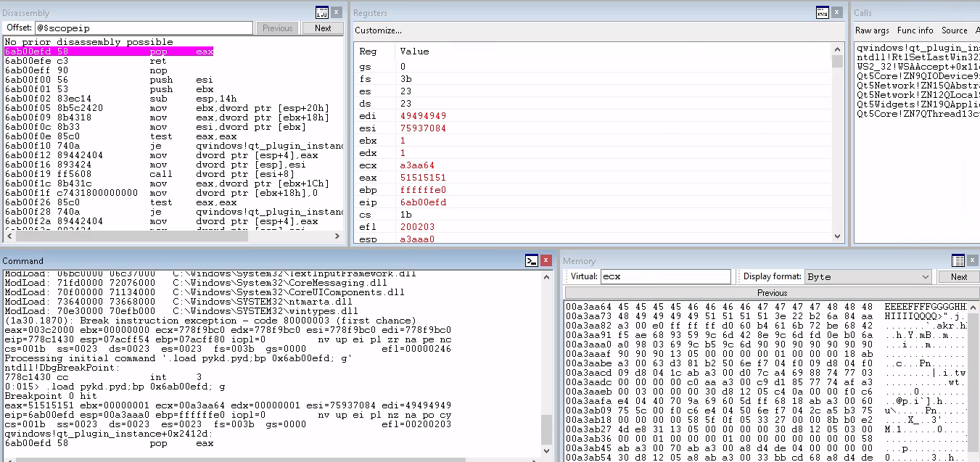Image resolution: width=980 pixels, height=462 pixels.
Task: Click the Disassembly panel window icon
Action: pos(322,12)
